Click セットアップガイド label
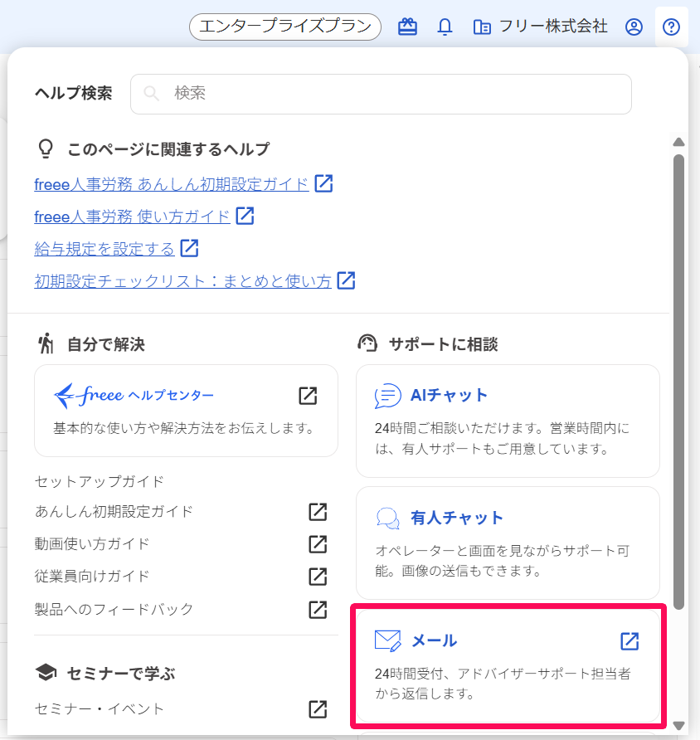700x740 pixels. pyautogui.click(x=99, y=481)
